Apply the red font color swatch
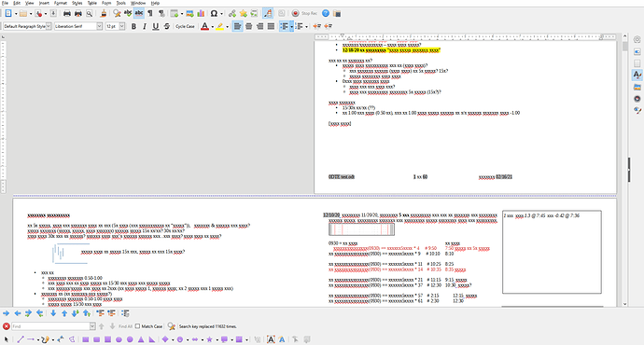 coord(204,26)
